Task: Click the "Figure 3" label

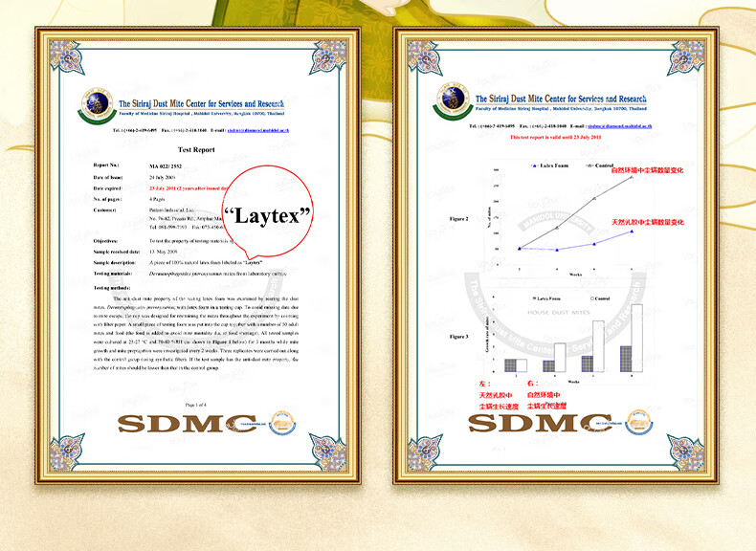Action: point(458,337)
